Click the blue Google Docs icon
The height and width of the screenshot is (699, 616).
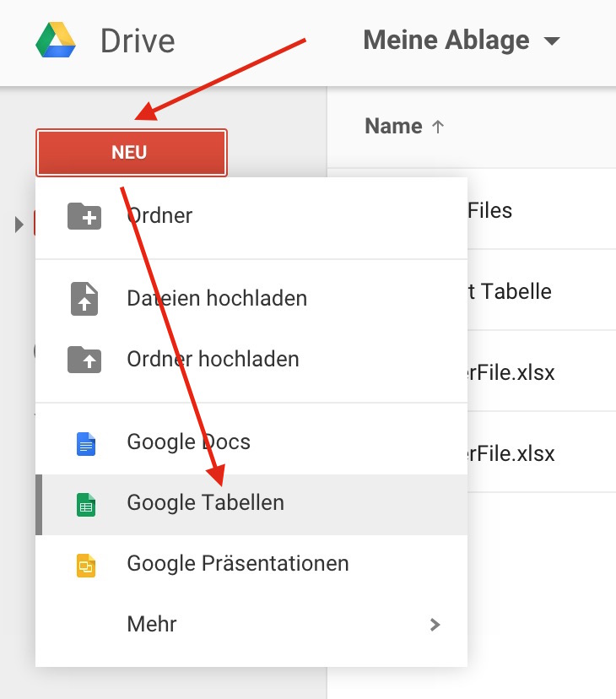tap(86, 443)
